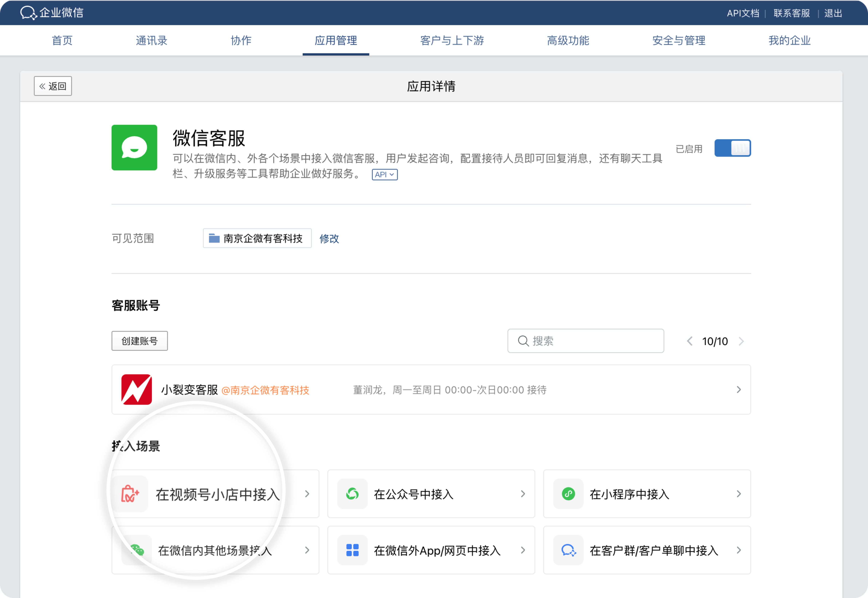Viewport: 868px width, 598px height.
Task: Expand the API dropdown tag
Action: [x=385, y=175]
